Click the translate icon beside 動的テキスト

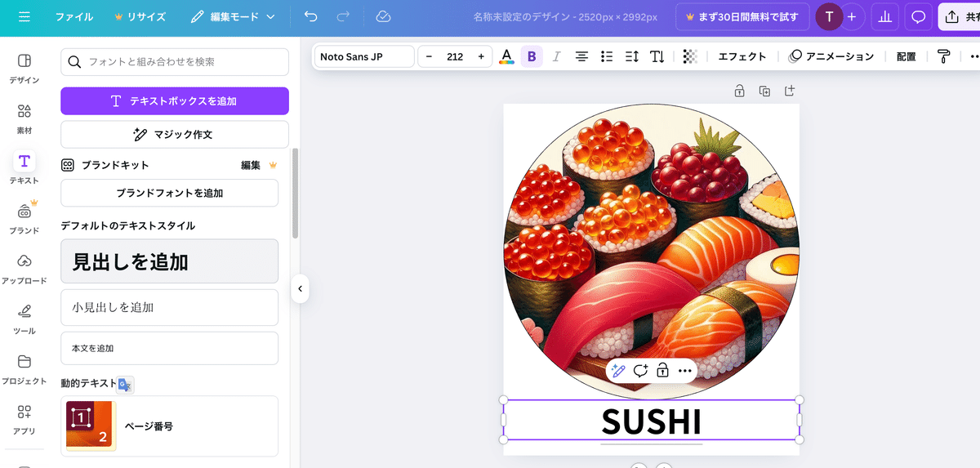coord(125,385)
